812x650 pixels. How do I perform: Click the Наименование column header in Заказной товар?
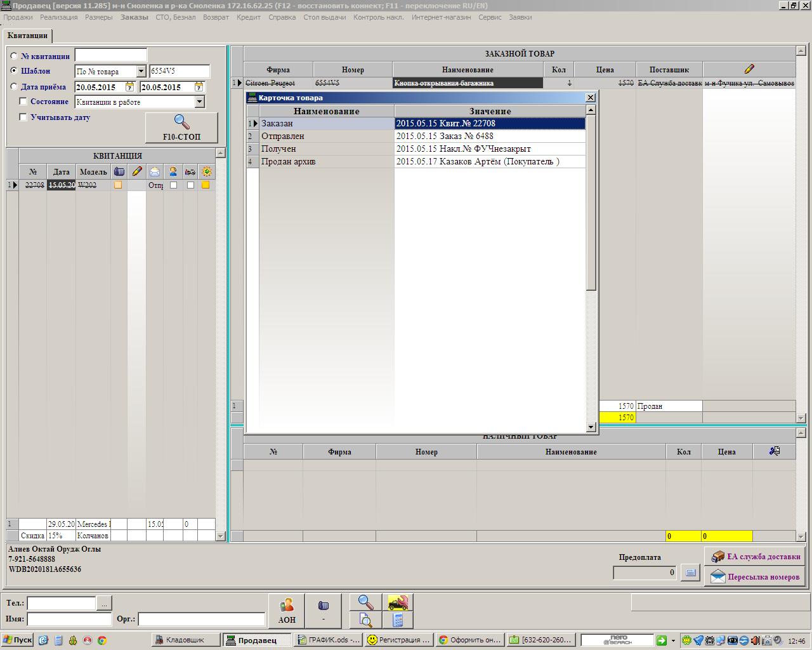[x=468, y=69]
